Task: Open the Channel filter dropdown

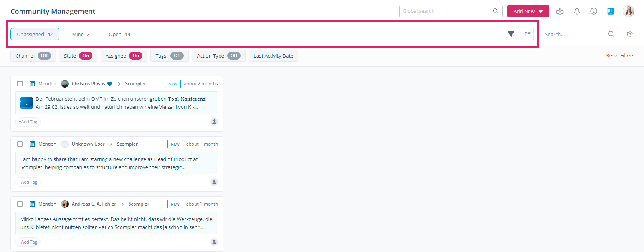Action: (33, 56)
